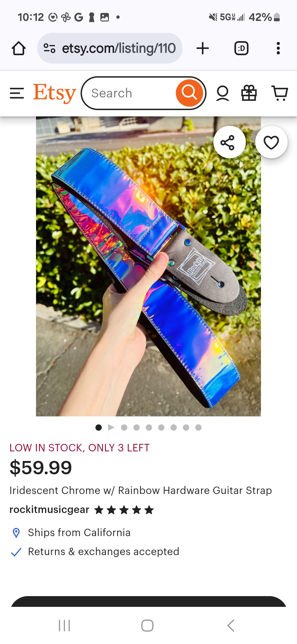Open browser three-dot overflow menu
Screen dimensions: 297x644
(278, 48)
